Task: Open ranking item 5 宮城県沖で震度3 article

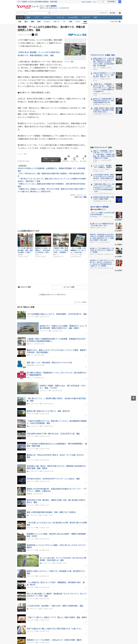Action: point(104,110)
